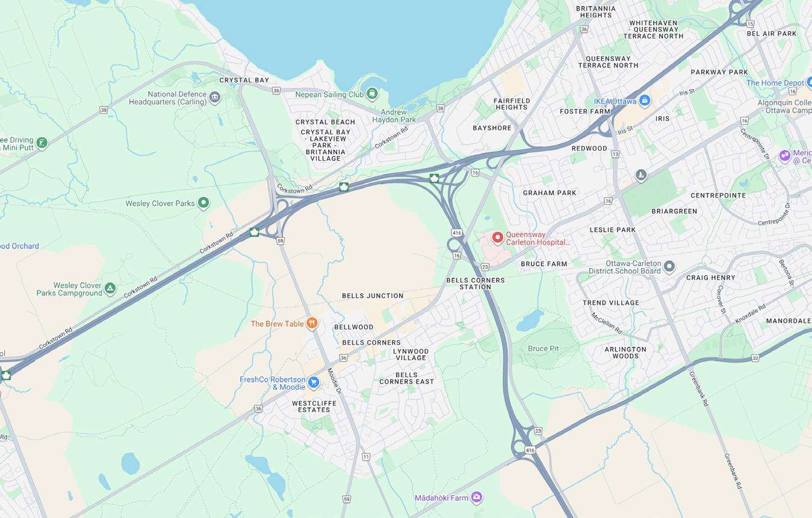Screen dimensions: 812x518
Task: Click the Wesley Clover Parks Campground icon
Action: [110, 289]
